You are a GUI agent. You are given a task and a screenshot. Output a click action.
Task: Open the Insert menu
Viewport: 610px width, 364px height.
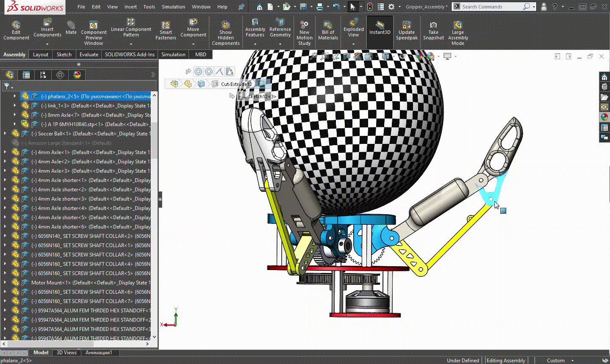click(x=130, y=7)
